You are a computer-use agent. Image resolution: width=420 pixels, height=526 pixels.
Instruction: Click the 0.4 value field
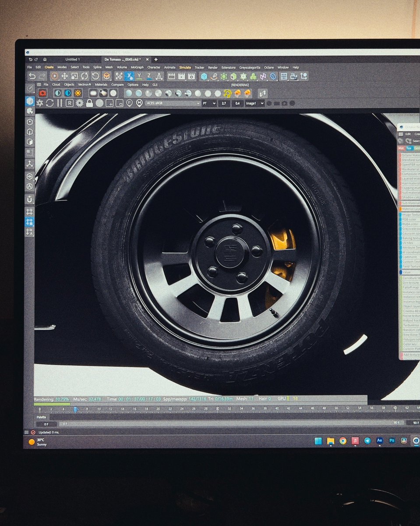pyautogui.click(x=238, y=103)
